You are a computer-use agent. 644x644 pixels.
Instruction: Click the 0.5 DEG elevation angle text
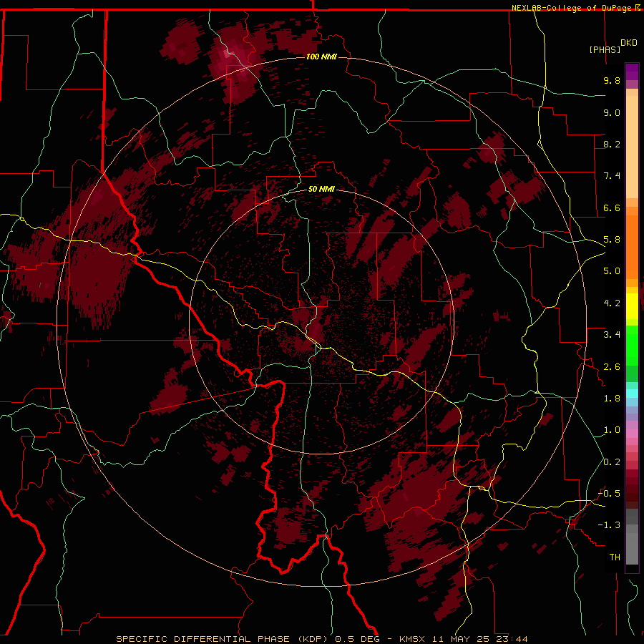(356, 639)
